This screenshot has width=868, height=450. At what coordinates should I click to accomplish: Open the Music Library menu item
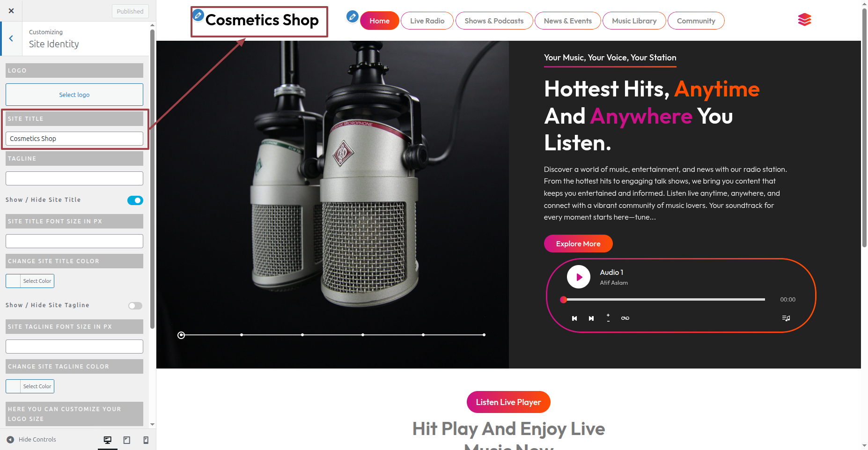pos(634,21)
